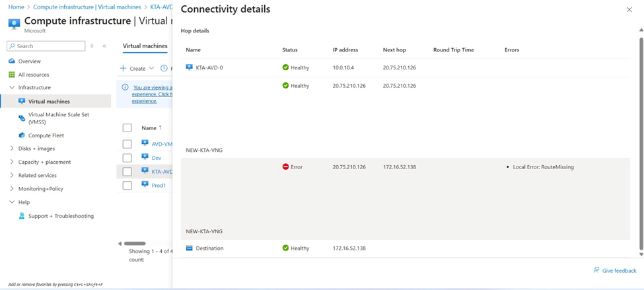Click Destination IP 172.16.52.138

[x=349, y=248]
